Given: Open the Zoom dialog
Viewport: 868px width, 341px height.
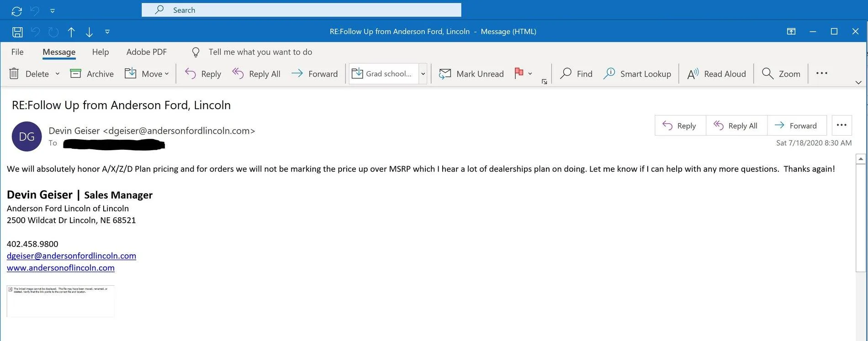Looking at the screenshot, I should pos(781,73).
